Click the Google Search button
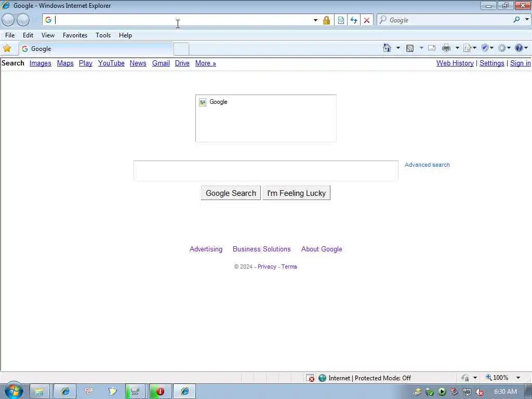This screenshot has height=399, width=532. click(x=231, y=193)
